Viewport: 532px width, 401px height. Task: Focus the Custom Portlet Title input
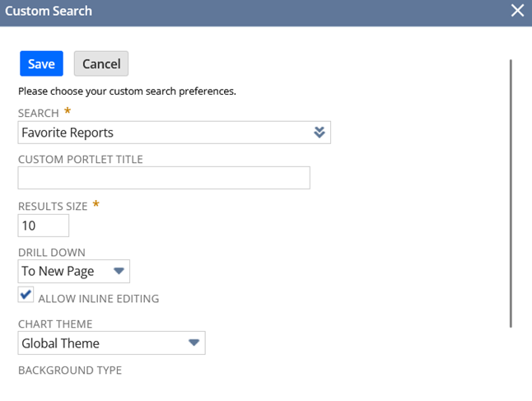164,178
